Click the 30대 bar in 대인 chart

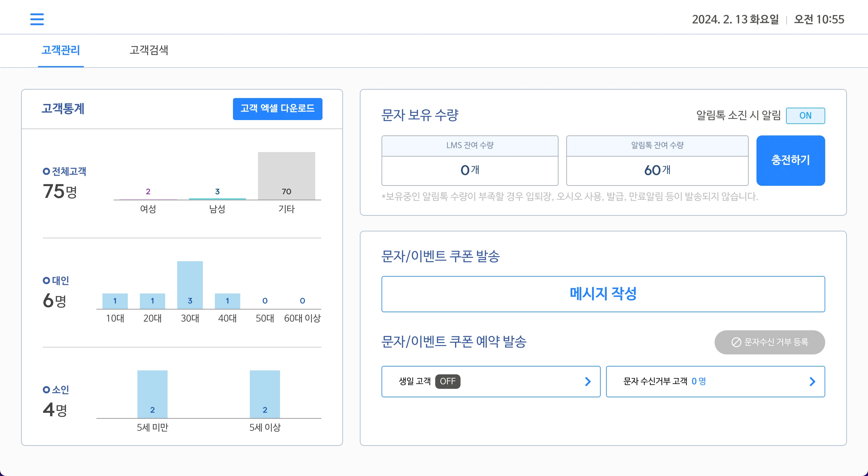coord(190,285)
